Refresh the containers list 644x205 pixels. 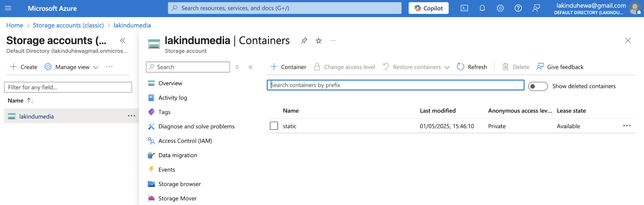coord(472,67)
